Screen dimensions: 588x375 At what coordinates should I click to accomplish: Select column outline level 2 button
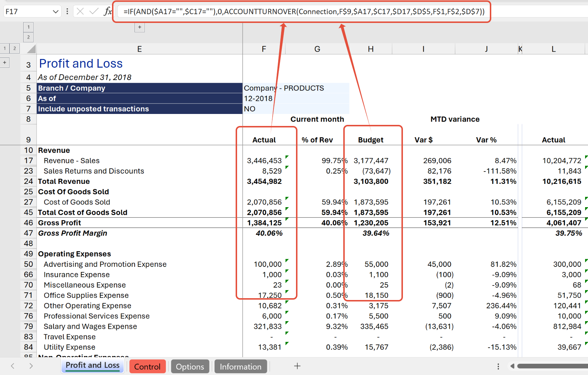pyautogui.click(x=28, y=37)
